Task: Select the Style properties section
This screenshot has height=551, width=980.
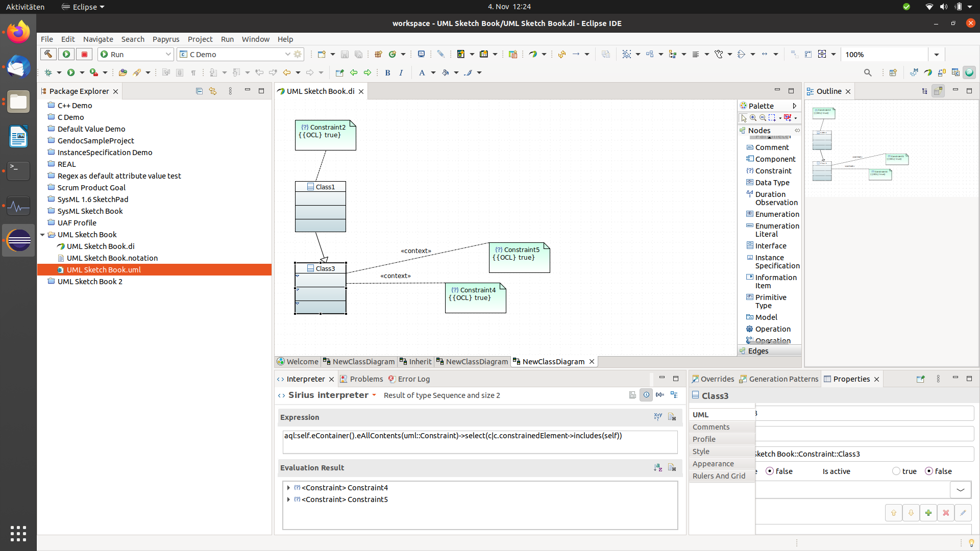Action: click(x=722, y=452)
